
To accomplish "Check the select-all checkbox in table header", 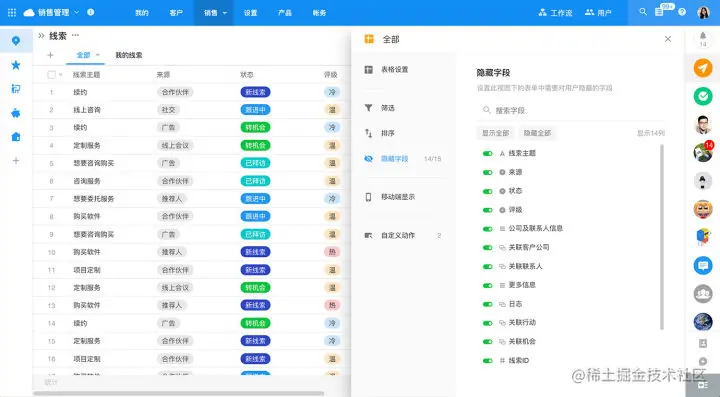I will coord(51,74).
